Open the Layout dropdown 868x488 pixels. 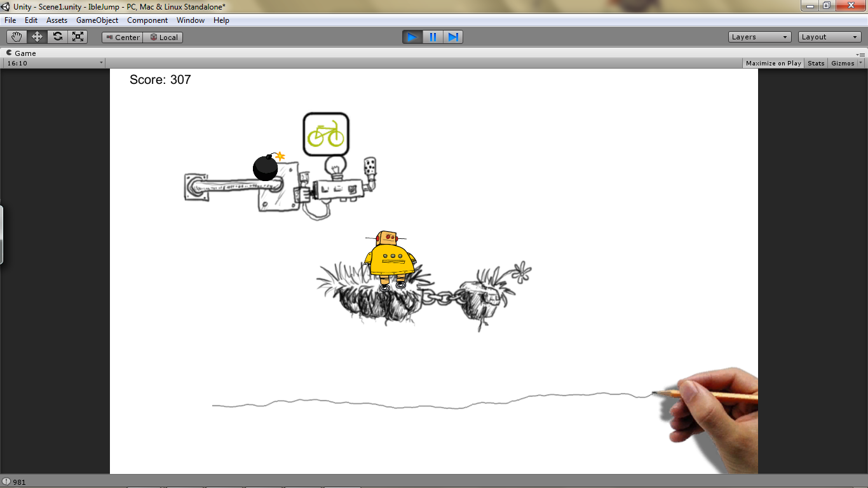(x=830, y=37)
